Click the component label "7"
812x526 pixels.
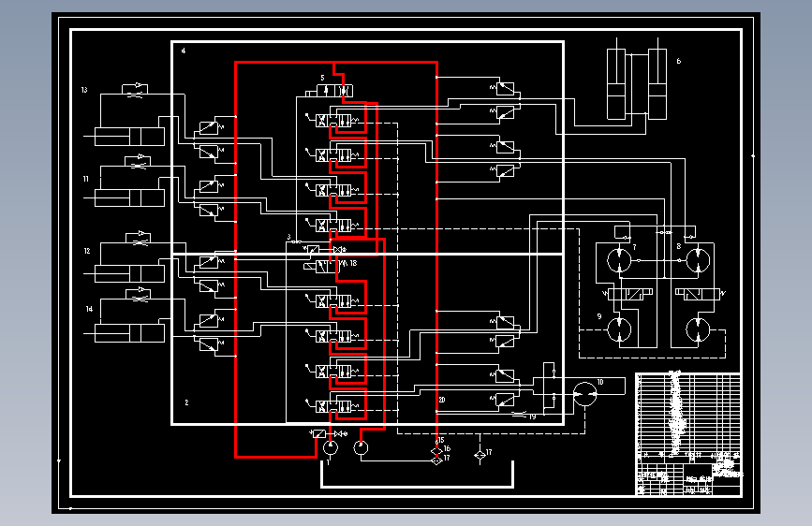(634, 247)
